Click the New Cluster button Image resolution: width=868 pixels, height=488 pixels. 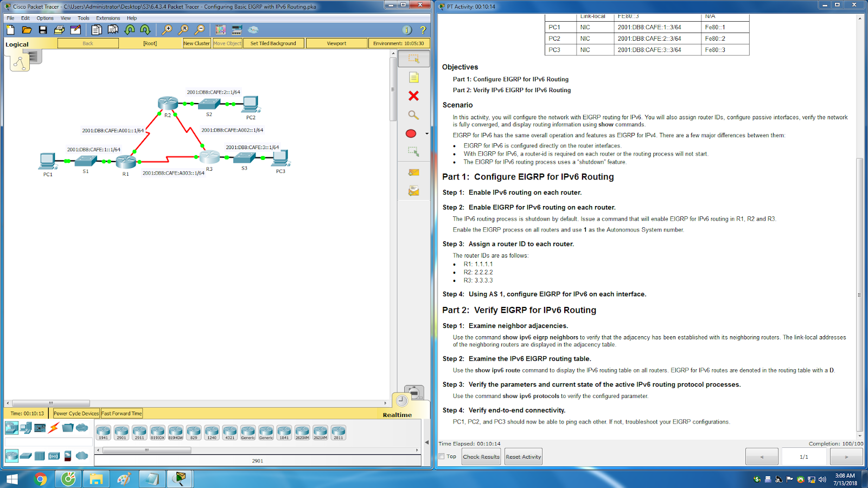(196, 43)
